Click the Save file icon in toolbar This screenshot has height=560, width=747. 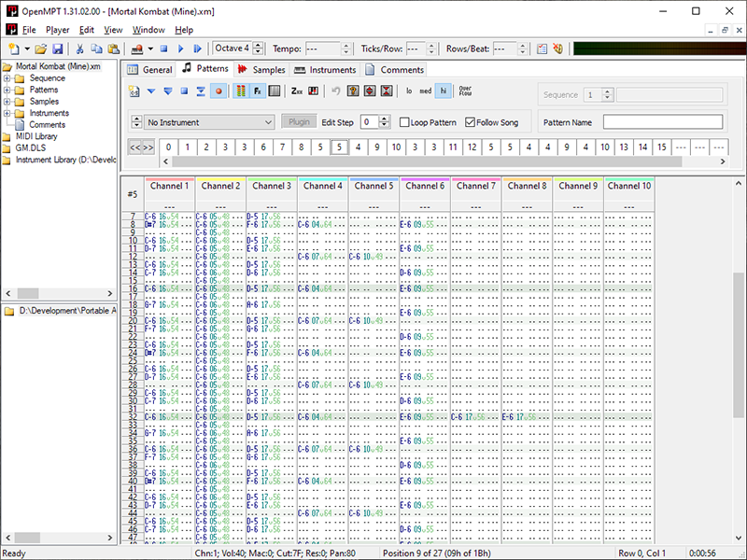pyautogui.click(x=58, y=49)
